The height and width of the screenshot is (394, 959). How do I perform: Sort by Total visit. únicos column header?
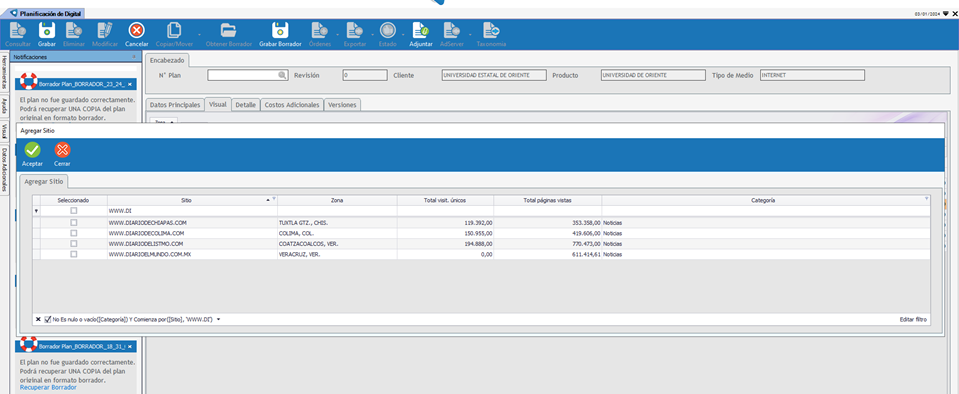click(x=445, y=200)
